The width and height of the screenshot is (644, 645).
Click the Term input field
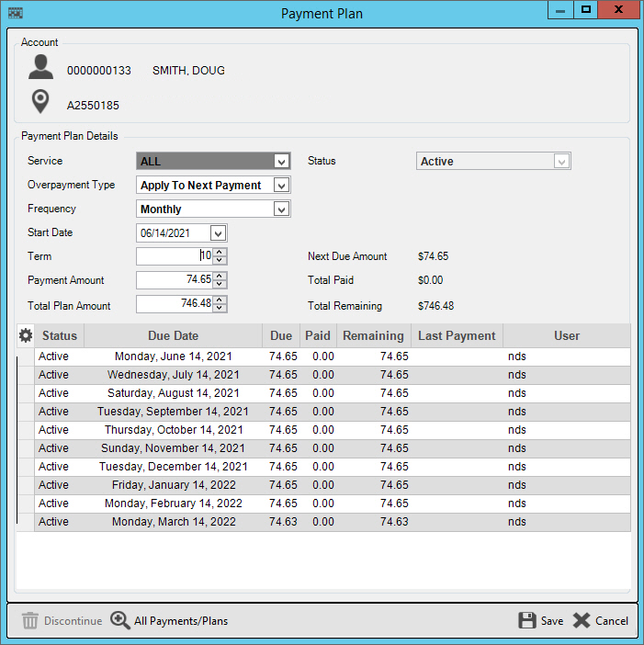click(175, 256)
